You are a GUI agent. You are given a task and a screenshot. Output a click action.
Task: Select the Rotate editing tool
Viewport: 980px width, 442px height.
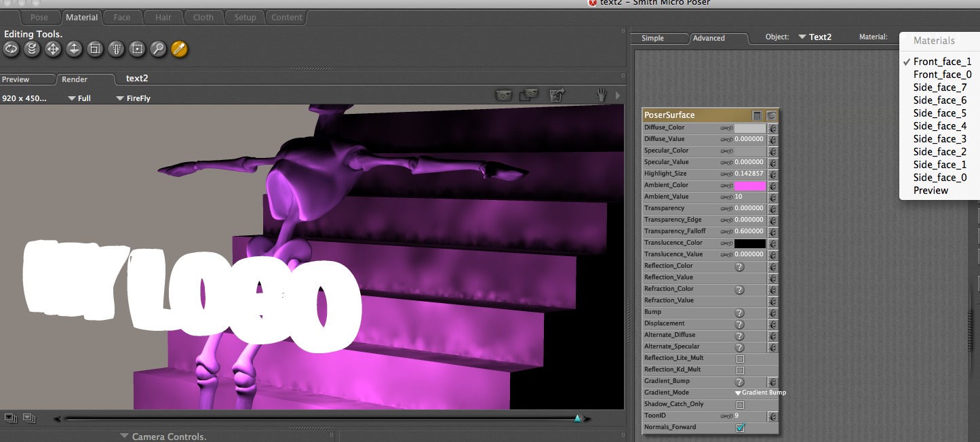click(x=11, y=49)
